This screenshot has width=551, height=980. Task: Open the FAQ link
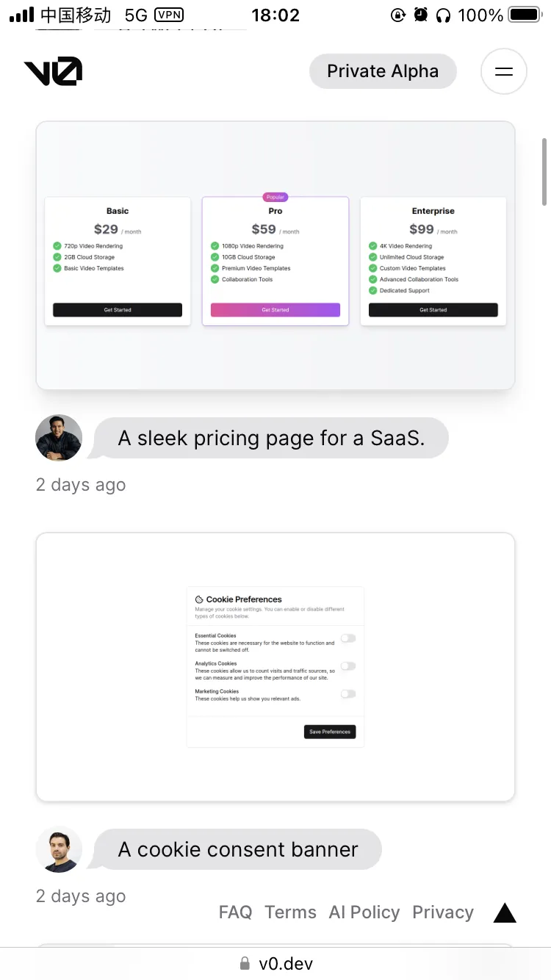[x=235, y=912]
